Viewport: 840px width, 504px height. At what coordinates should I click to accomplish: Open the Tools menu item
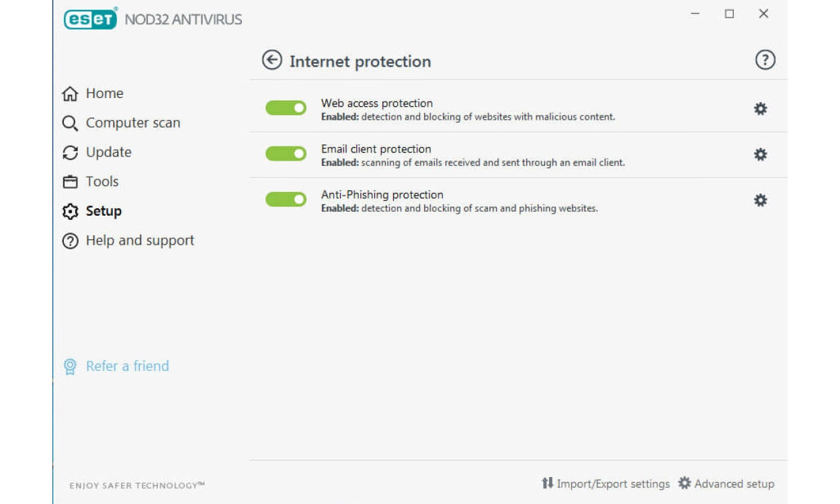tap(101, 182)
